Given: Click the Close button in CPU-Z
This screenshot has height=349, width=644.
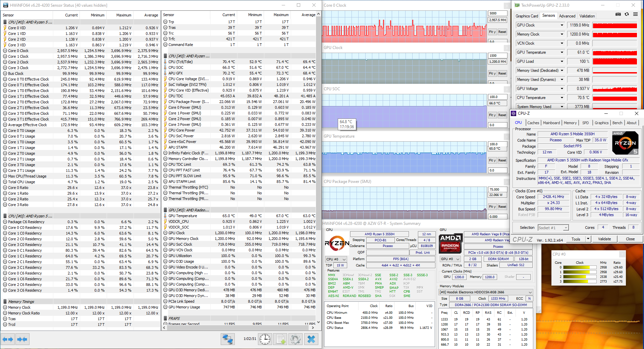Looking at the screenshot, I should (x=630, y=239).
